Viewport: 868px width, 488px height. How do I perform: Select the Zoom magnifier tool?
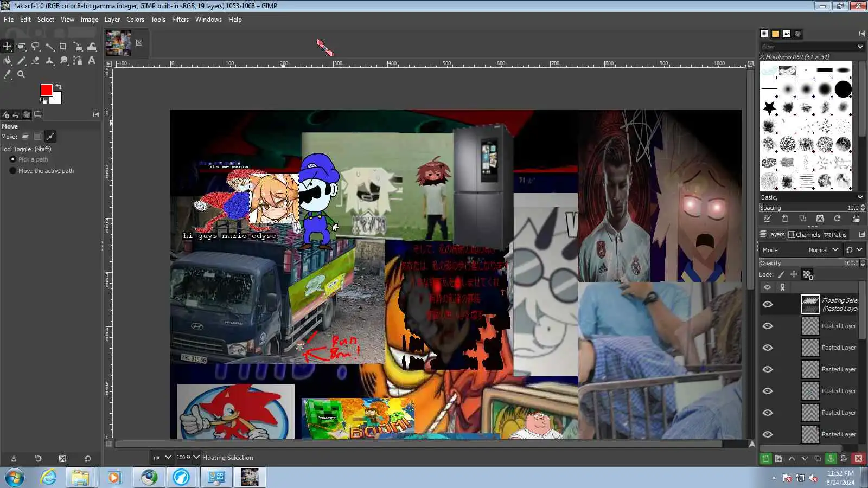click(21, 74)
